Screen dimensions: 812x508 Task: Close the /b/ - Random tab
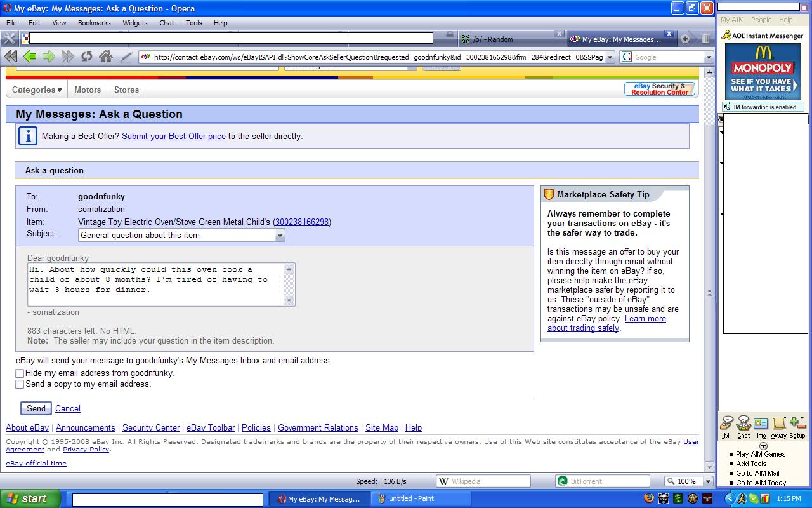click(559, 34)
